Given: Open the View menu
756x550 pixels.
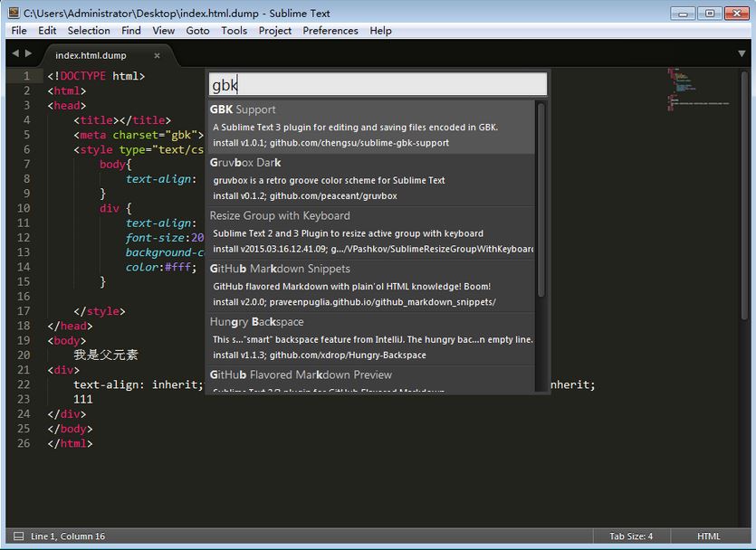Looking at the screenshot, I should [x=164, y=31].
